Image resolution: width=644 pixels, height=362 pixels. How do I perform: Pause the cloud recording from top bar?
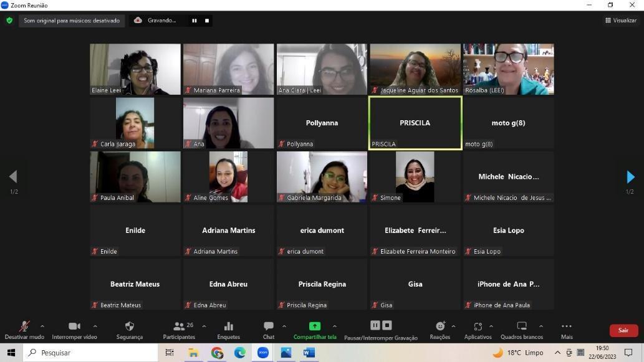tap(195, 21)
